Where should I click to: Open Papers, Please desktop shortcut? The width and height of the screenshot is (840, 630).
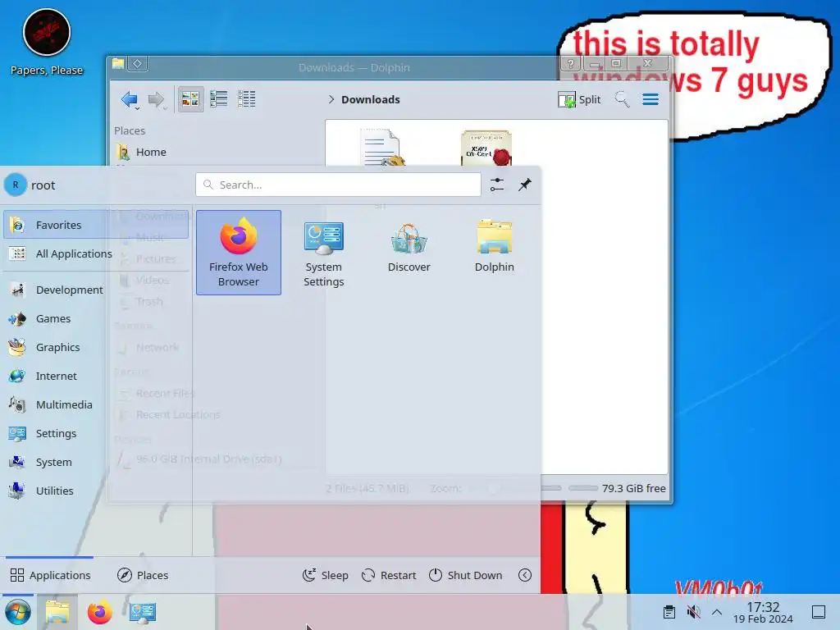tap(47, 43)
